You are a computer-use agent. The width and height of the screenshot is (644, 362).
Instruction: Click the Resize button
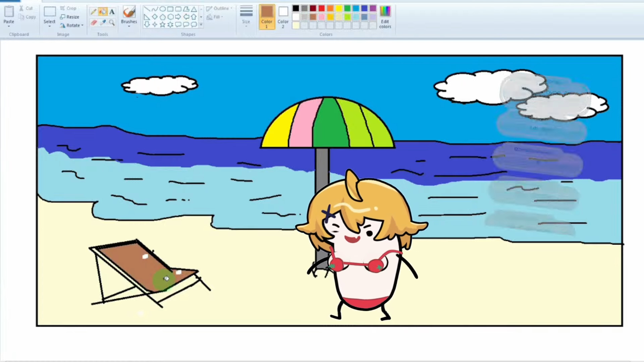[x=70, y=17]
